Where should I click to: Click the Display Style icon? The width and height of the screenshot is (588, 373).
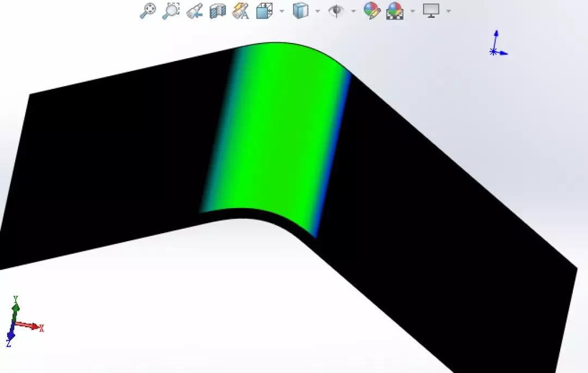301,11
